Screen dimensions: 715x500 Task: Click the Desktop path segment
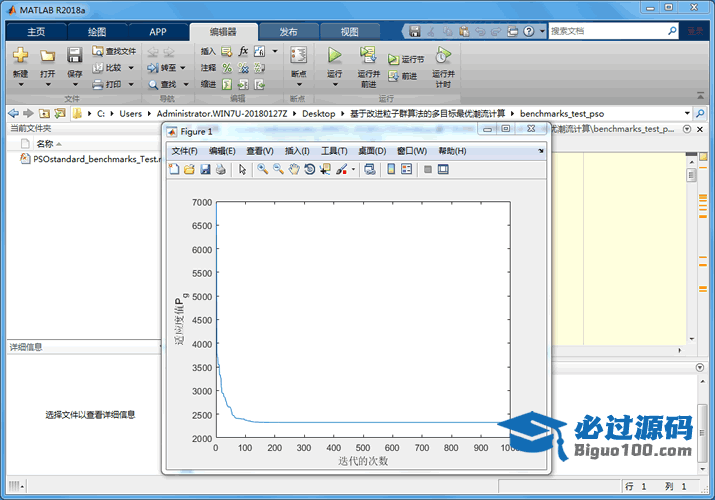tap(318, 113)
